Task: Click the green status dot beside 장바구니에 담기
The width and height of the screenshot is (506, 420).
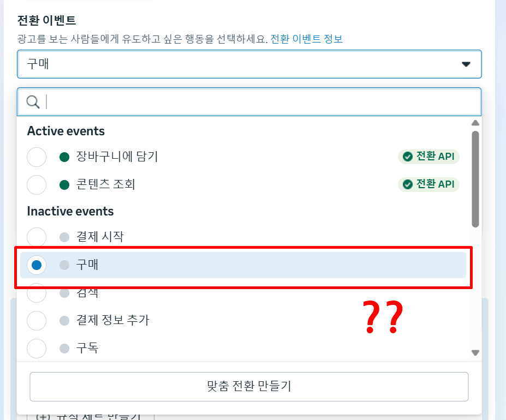Action: [x=64, y=157]
